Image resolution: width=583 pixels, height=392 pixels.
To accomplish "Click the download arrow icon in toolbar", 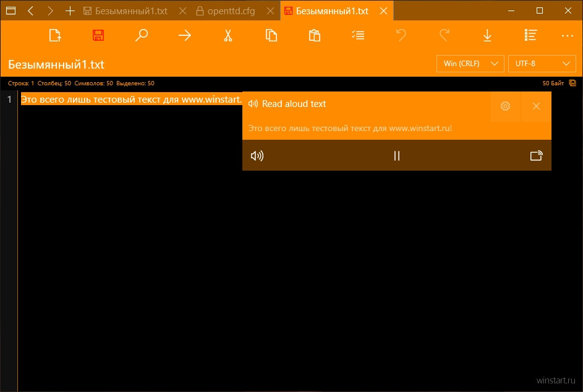I will click(x=487, y=36).
